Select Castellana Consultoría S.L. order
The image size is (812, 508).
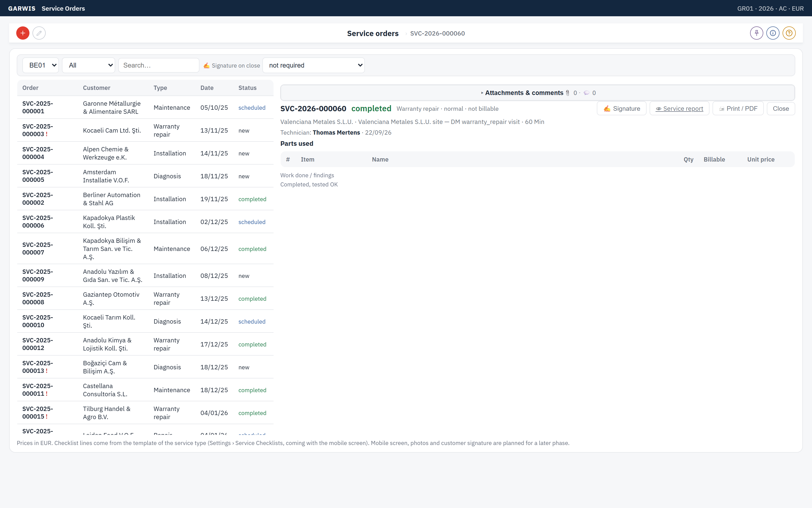pos(145,390)
